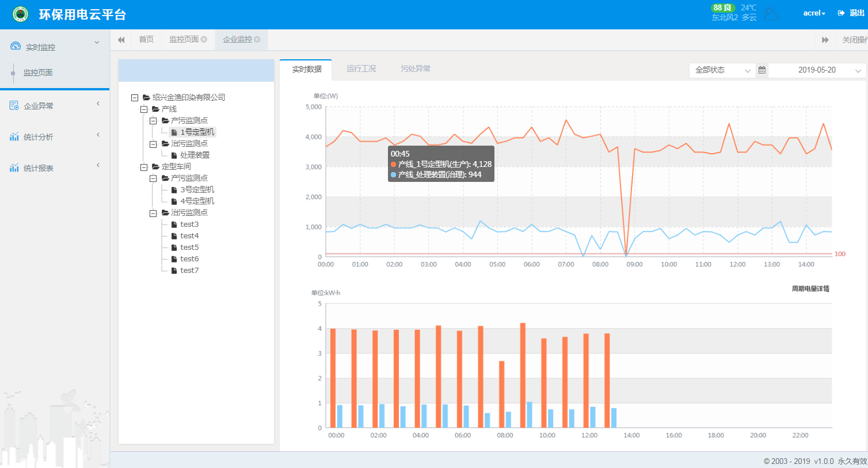Select test4 in the tree
868x468 pixels.
coord(189,236)
